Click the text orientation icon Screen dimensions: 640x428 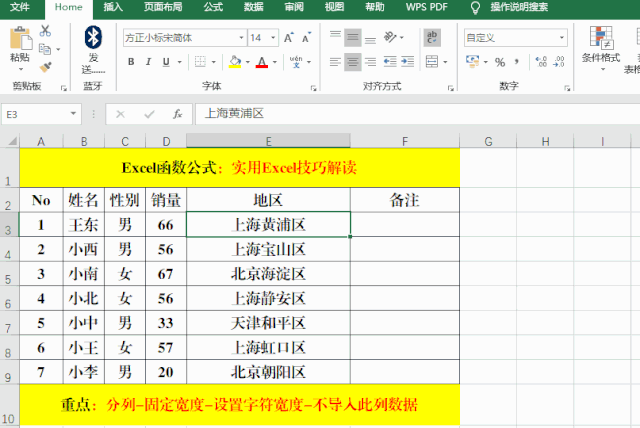[x=389, y=37]
